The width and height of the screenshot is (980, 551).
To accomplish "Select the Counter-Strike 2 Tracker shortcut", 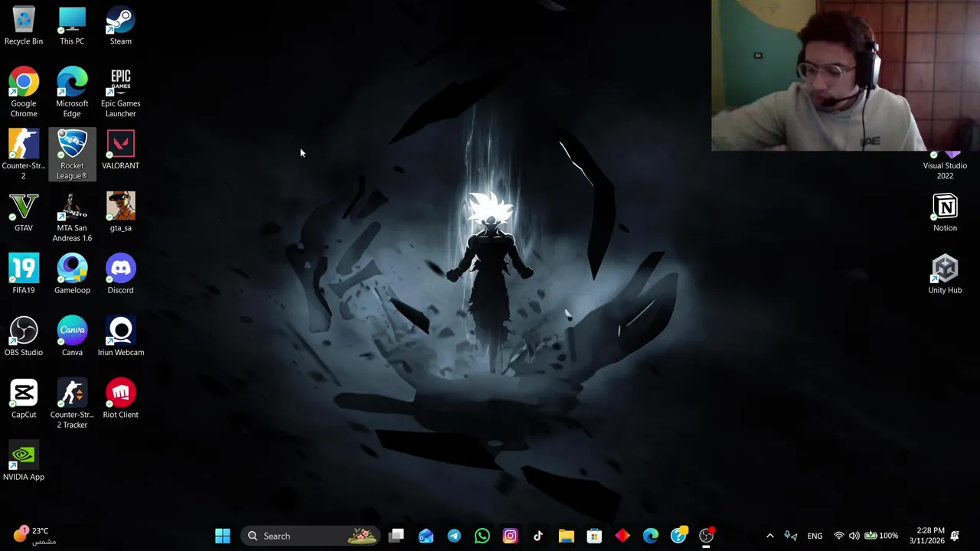I will tap(72, 404).
